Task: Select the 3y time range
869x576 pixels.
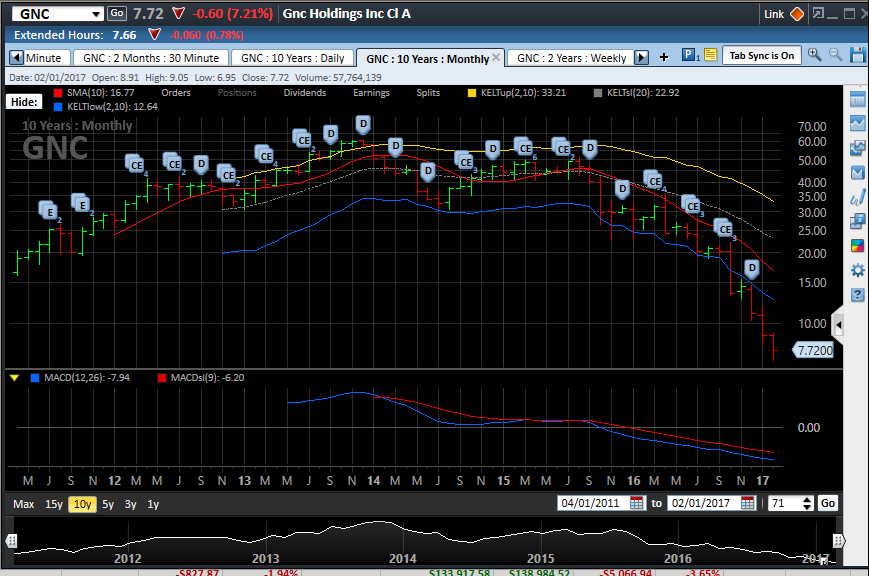Action: 130,504
